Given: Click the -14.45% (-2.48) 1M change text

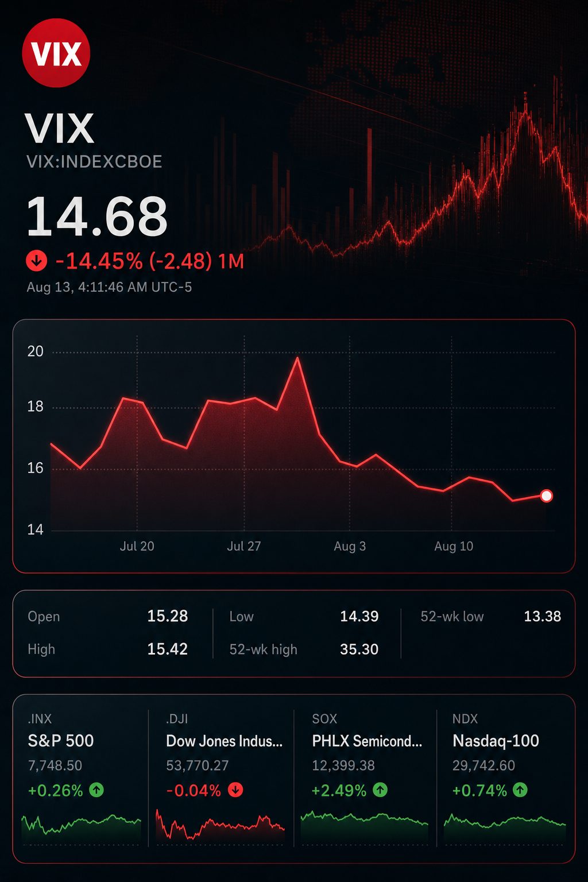Looking at the screenshot, I should (x=150, y=261).
